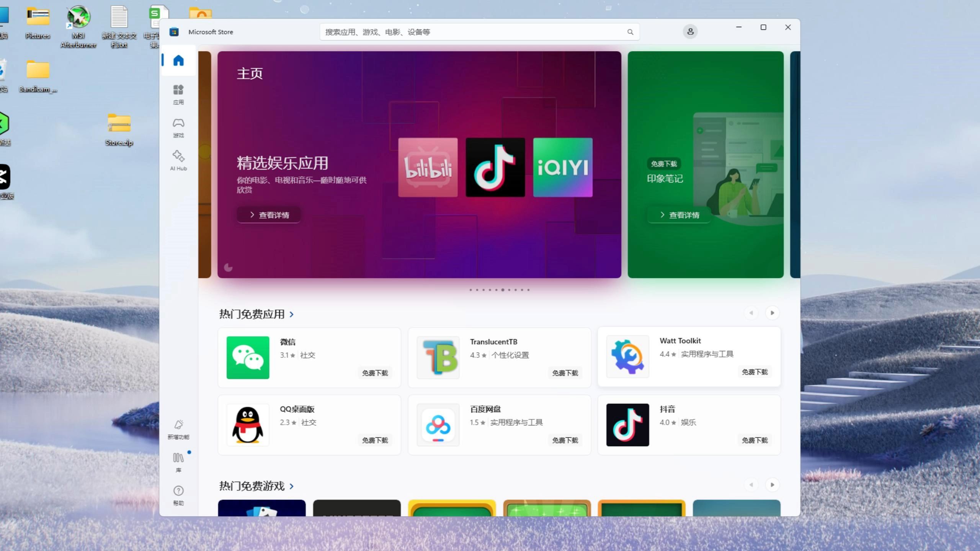Open the user account profile icon
980x551 pixels.
pyautogui.click(x=690, y=32)
